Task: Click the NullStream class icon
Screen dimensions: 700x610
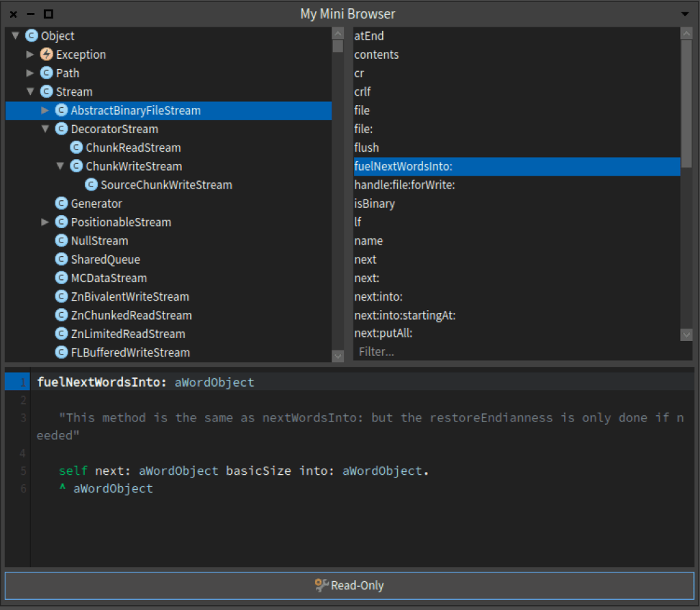Action: point(62,241)
